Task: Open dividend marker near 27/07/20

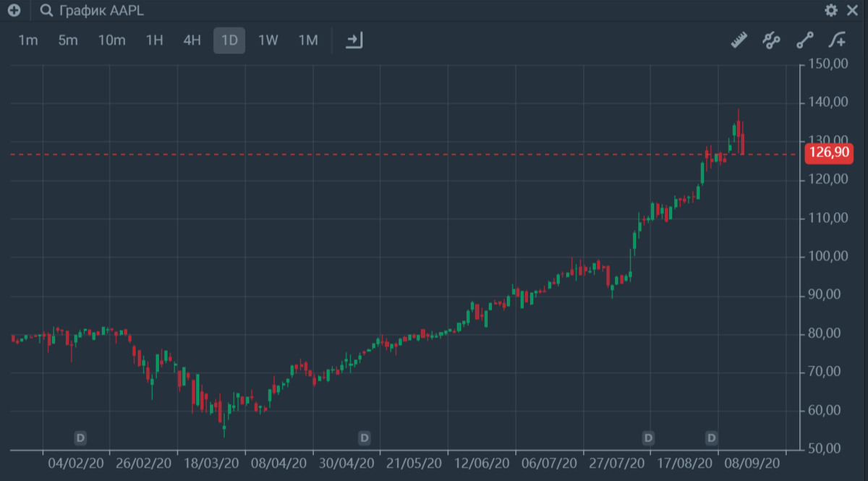Action: click(x=648, y=438)
